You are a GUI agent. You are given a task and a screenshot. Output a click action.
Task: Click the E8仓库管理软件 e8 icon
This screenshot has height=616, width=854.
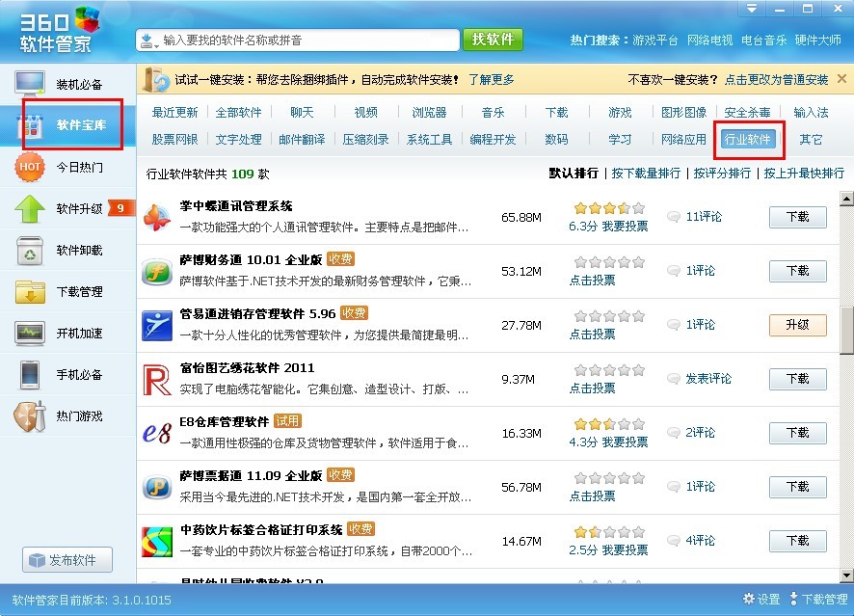pos(157,433)
